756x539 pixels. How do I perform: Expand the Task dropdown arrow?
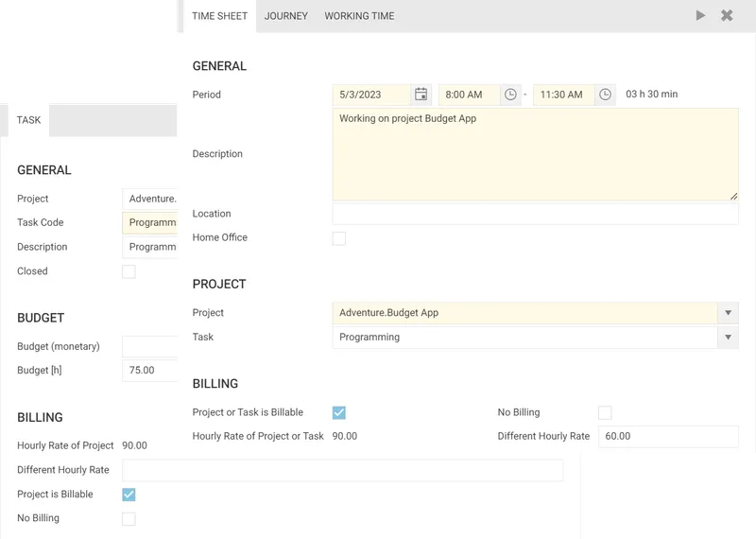(728, 338)
